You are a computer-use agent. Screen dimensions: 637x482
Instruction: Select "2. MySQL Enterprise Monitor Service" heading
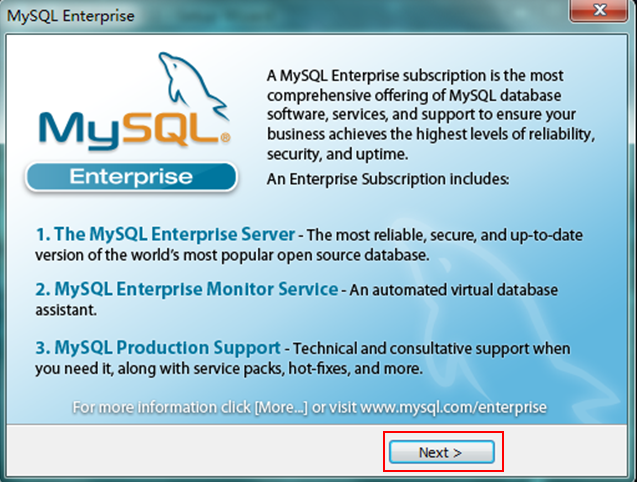pyautogui.click(x=186, y=289)
